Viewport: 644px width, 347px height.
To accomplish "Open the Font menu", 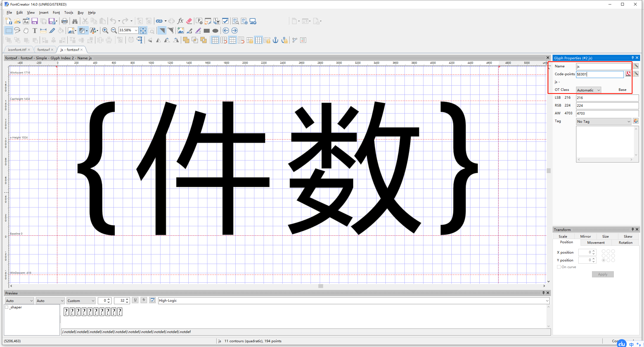I will coord(56,12).
